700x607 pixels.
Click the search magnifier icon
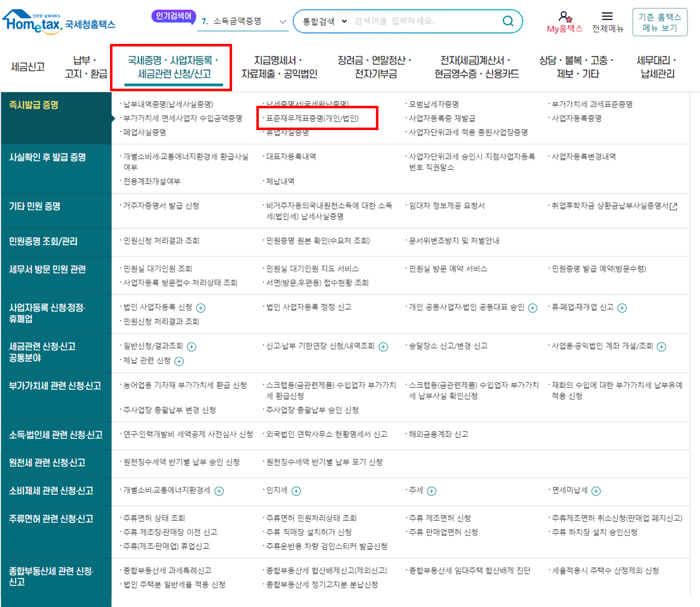[x=508, y=21]
